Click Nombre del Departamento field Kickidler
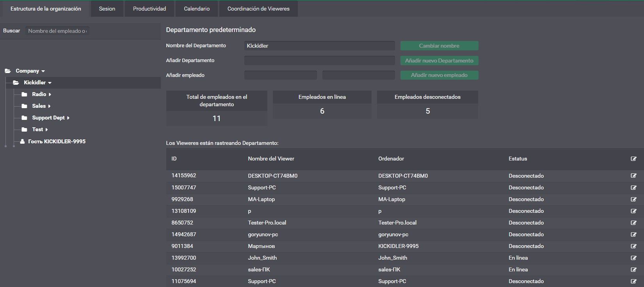Screen dimensions: 644x287 click(x=320, y=46)
